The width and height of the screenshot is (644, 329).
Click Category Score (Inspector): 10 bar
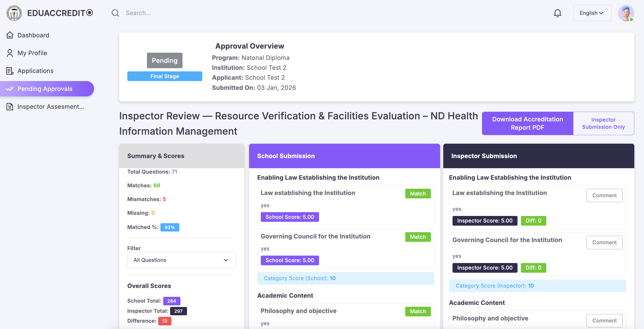click(538, 286)
